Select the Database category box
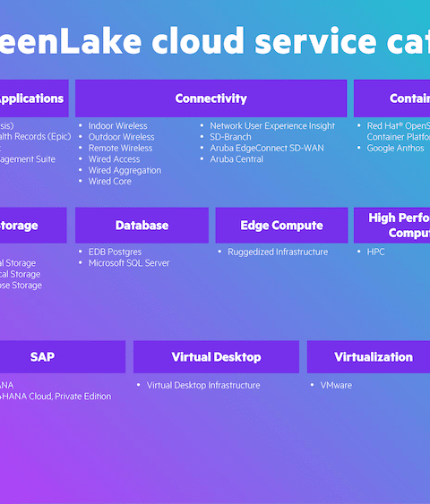The height and width of the screenshot is (504, 430). pyautogui.click(x=142, y=226)
